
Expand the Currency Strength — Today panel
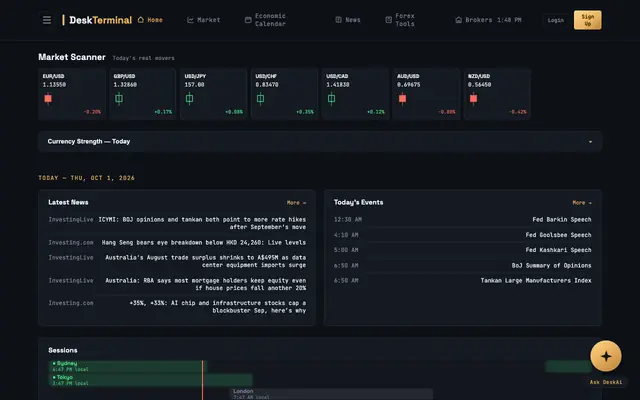(x=320, y=142)
